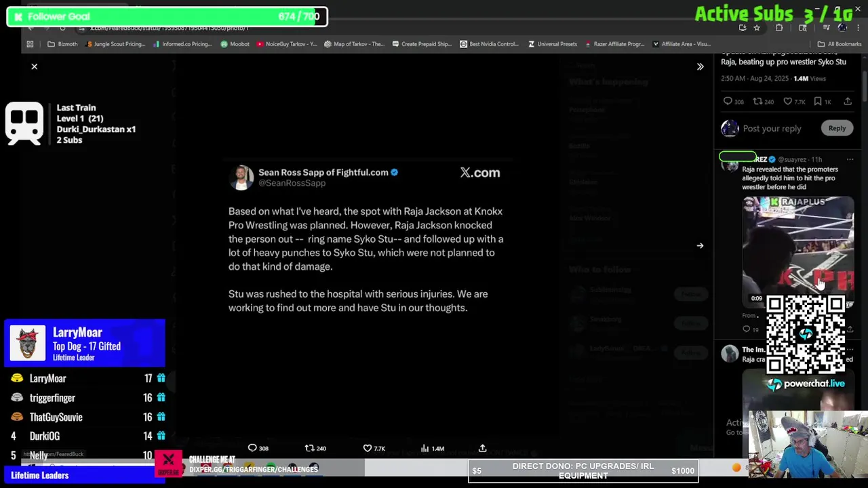
Task: Click the suayrez reply avatar
Action: [x=730, y=165]
